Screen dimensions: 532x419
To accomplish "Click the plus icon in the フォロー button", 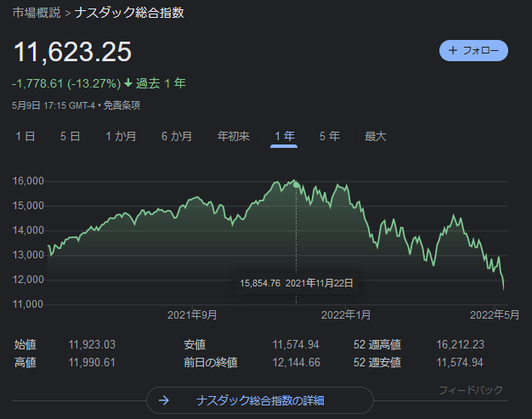I will point(453,50).
